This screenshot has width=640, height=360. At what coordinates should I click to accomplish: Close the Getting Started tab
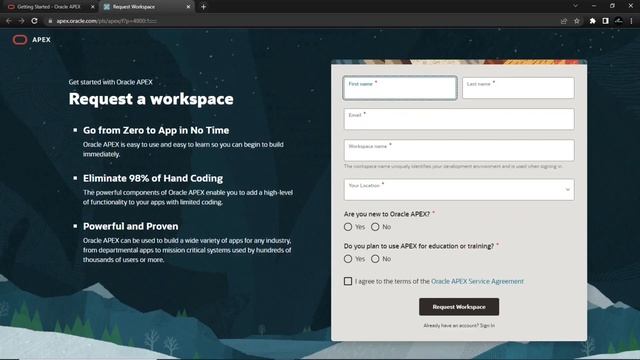click(x=93, y=7)
